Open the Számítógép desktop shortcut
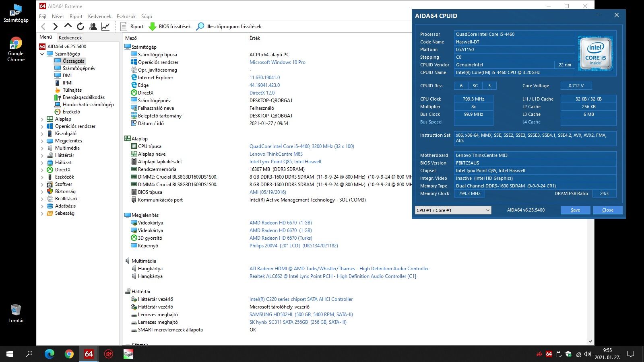Screen dimensions: 644x362 pos(16,13)
